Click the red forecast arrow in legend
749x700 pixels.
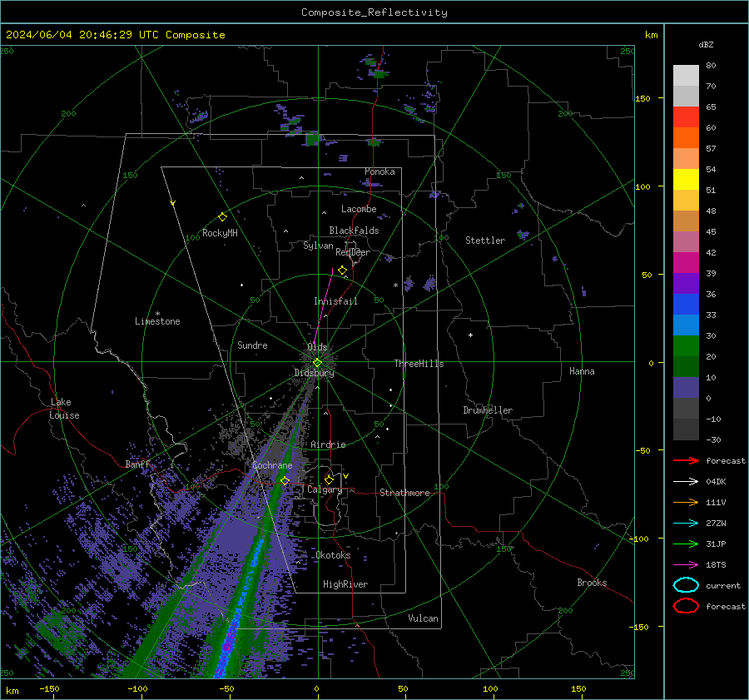686,460
